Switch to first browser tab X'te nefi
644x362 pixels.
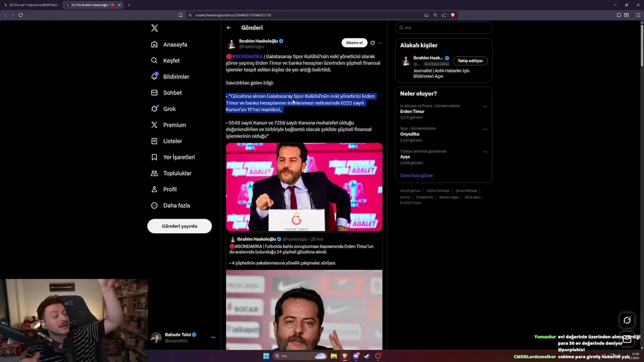32,5
